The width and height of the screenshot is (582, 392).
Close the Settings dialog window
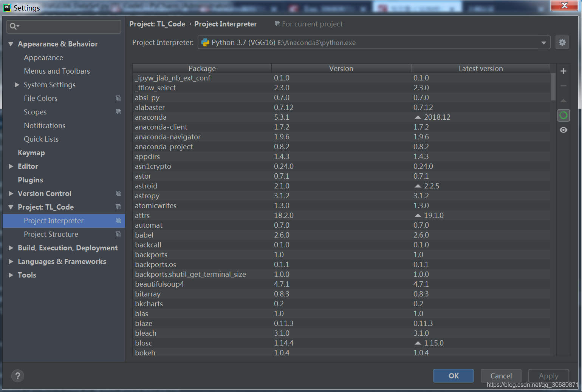[564, 5]
